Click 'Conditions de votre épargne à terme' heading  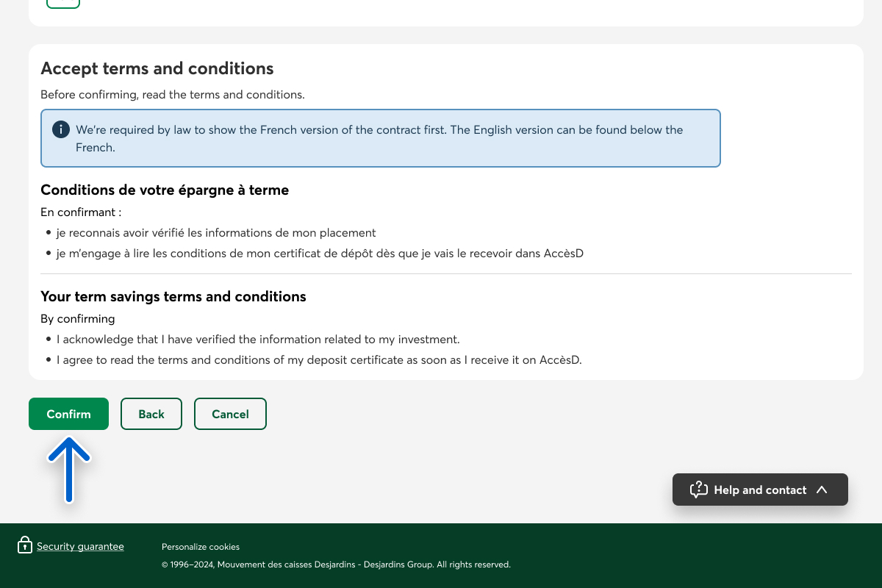point(165,190)
